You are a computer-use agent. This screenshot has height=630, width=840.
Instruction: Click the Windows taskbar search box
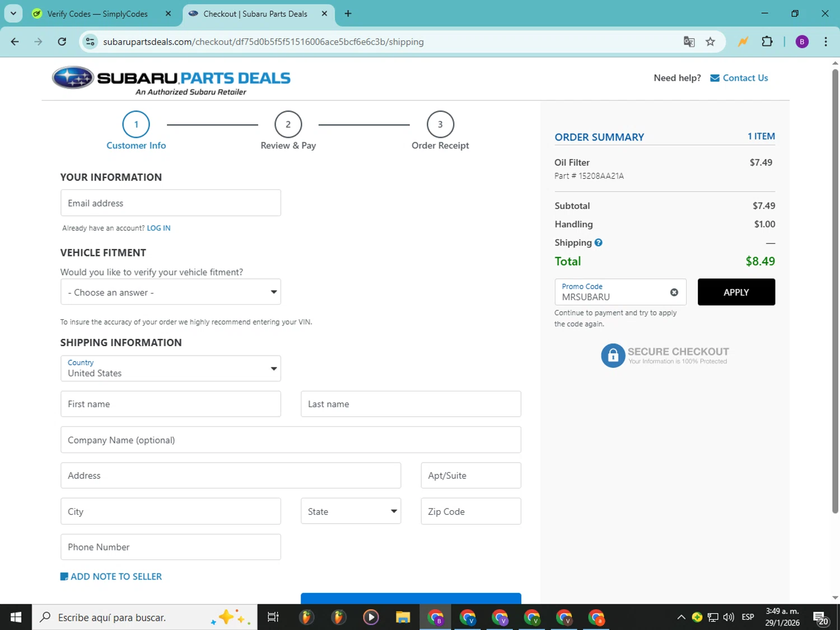coord(144,617)
